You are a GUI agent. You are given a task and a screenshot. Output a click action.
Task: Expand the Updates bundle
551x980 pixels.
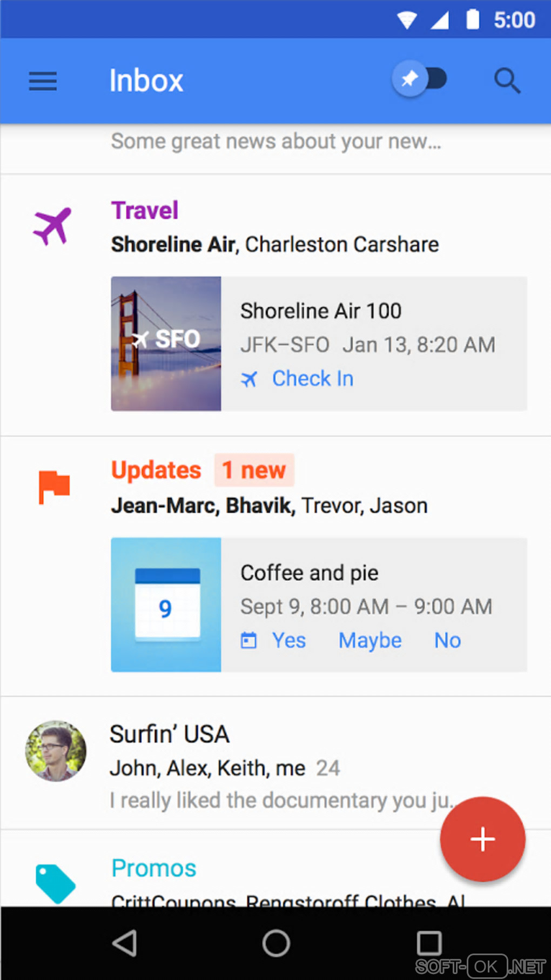point(156,470)
